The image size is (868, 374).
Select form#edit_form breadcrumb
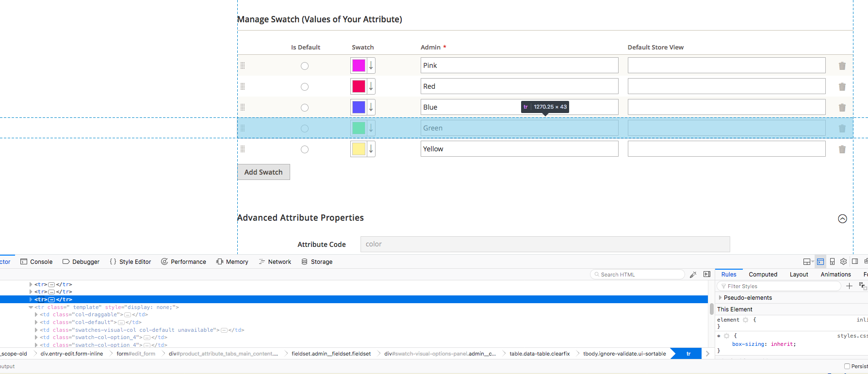(136, 354)
